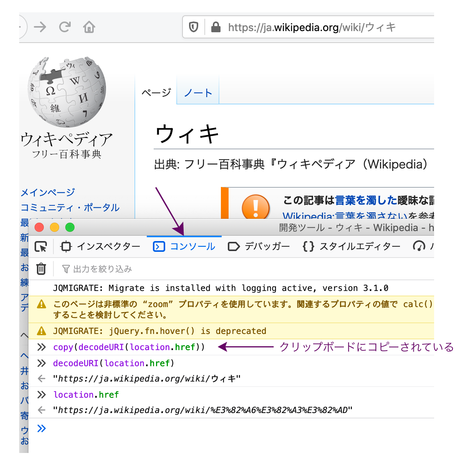
Task: Select the percent-encoded URL result string
Action: [x=203, y=410]
